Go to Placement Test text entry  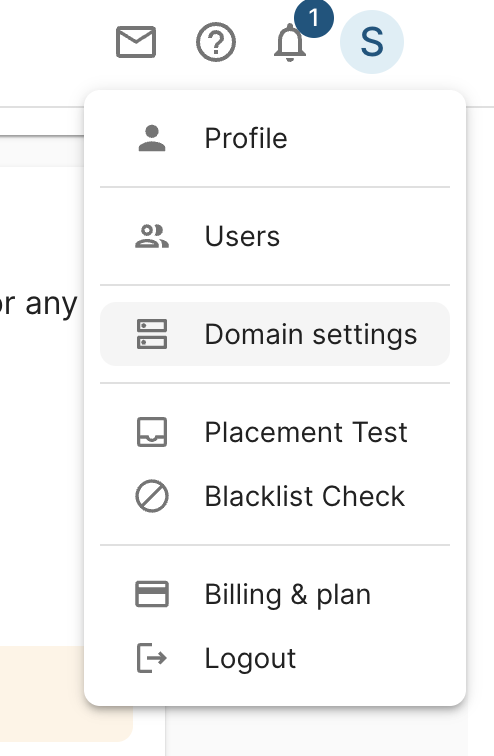[306, 432]
